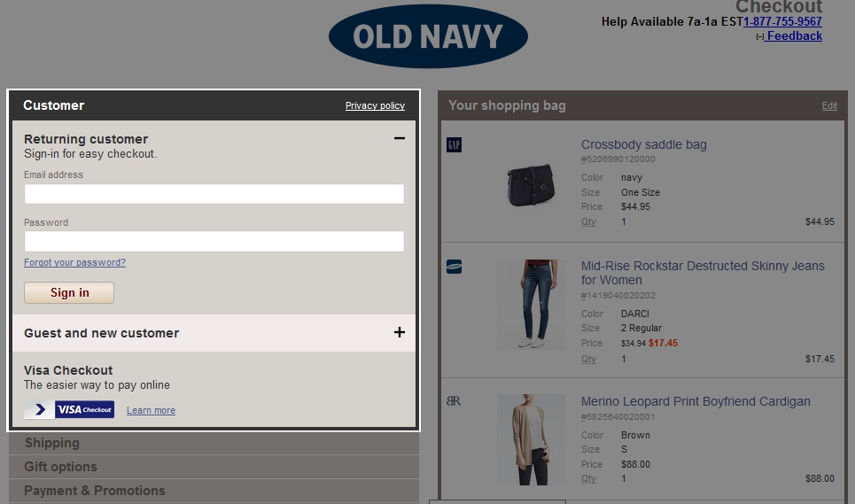Focus the Email address field
This screenshot has height=504, width=855.
coord(214,194)
